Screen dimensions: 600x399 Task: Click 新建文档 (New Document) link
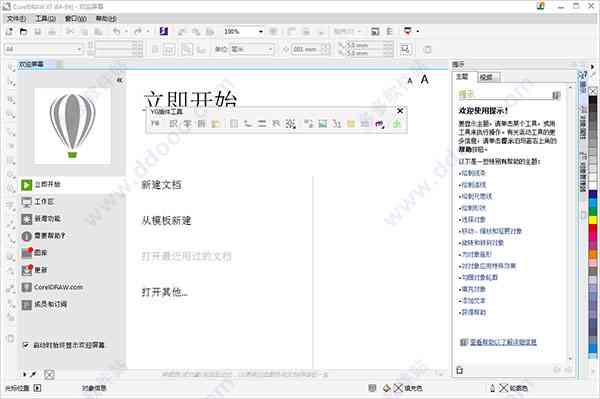coord(161,185)
